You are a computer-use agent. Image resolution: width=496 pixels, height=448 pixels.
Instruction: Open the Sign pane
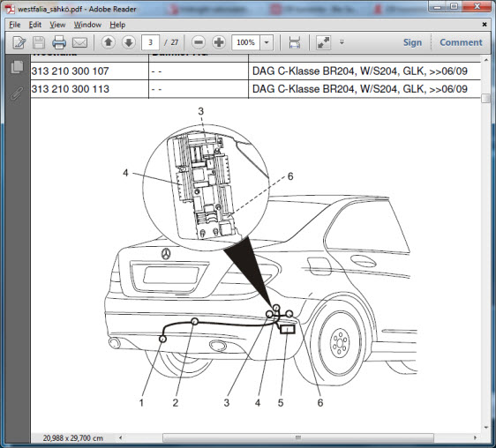click(x=412, y=42)
